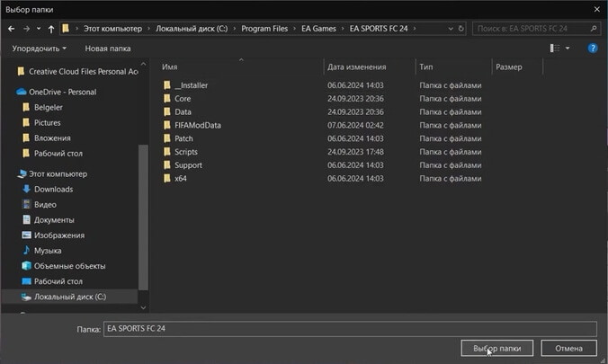Click sidebar scrollbar up arrow
Image resolution: width=608 pixels, height=364 pixels.
coord(143,64)
